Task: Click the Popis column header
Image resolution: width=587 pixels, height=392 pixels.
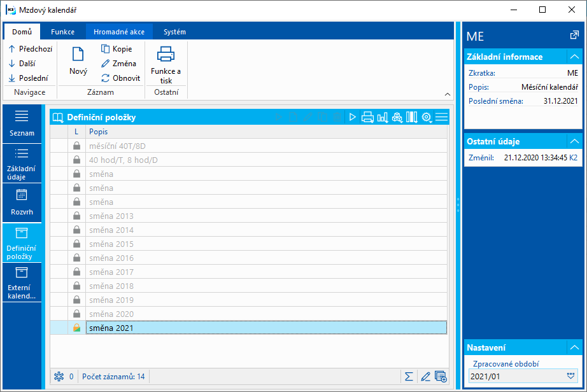Action: 267,132
